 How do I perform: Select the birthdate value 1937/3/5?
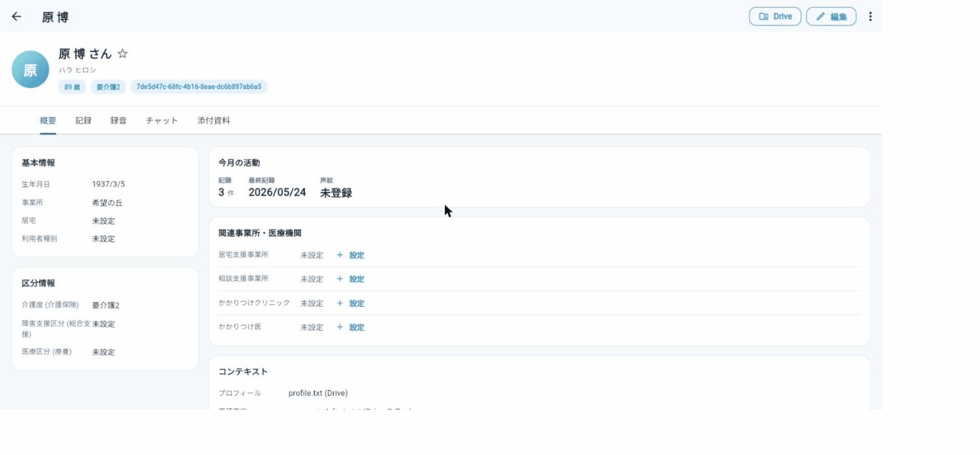(109, 185)
